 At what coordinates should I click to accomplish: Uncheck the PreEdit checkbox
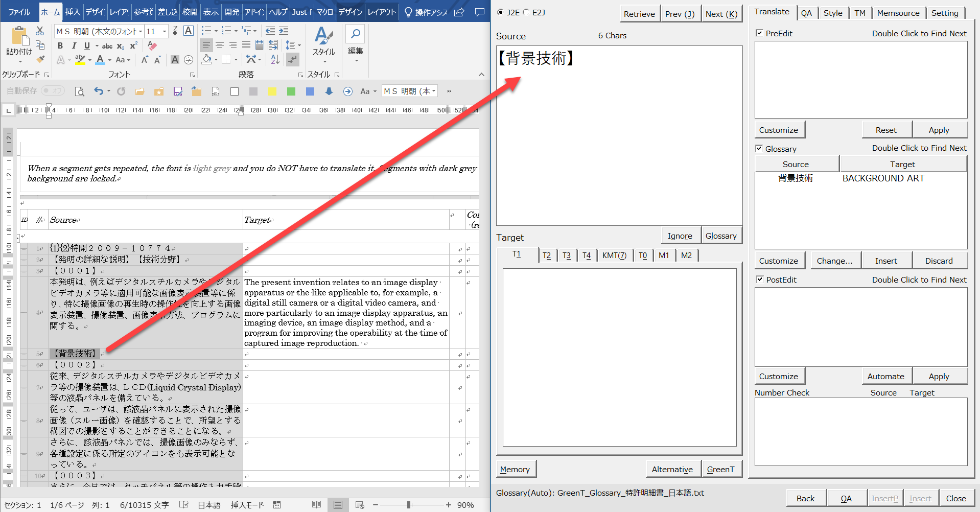759,33
